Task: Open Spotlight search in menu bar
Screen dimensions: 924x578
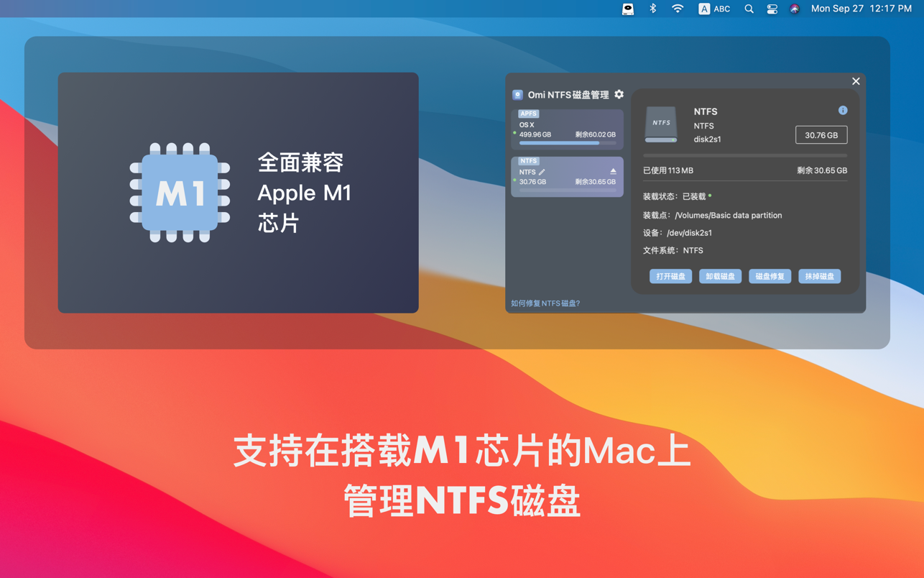Action: pos(749,9)
